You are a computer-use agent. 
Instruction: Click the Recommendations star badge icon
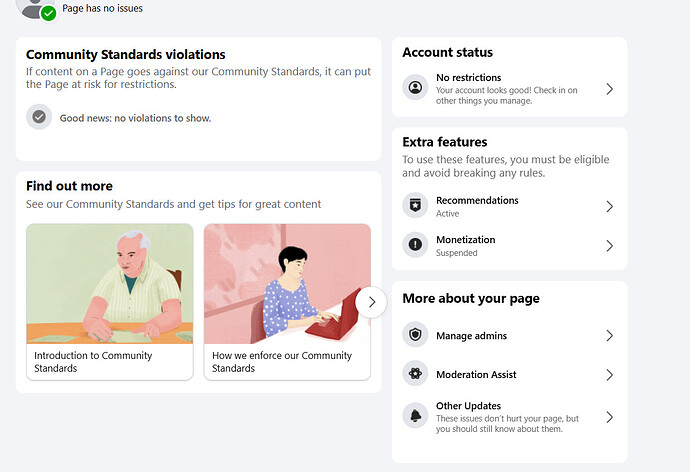tap(415, 206)
